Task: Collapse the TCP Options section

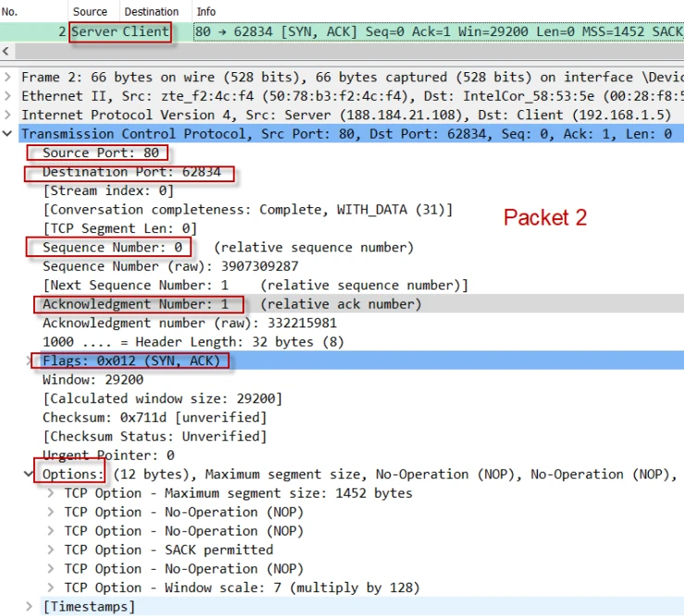Action: (x=30, y=474)
